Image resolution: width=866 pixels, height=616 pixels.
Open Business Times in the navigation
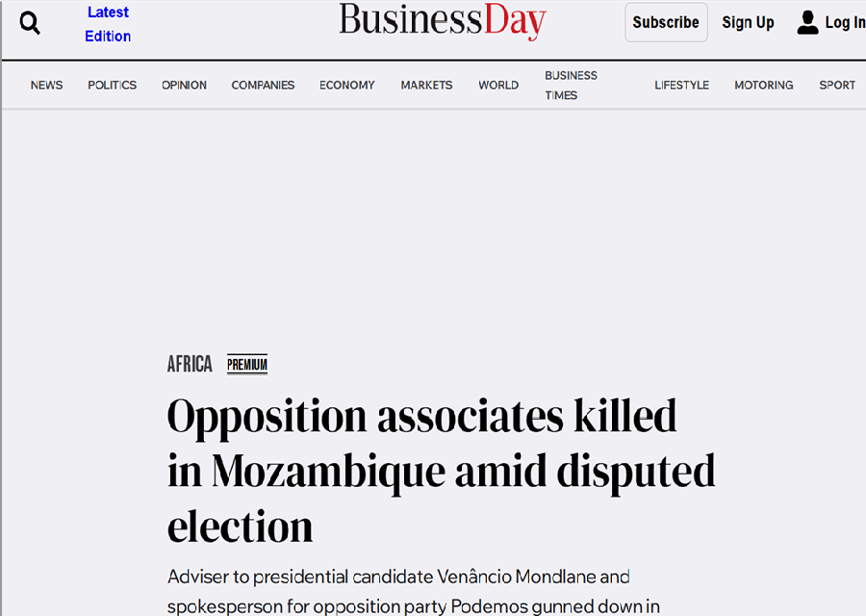click(x=571, y=85)
